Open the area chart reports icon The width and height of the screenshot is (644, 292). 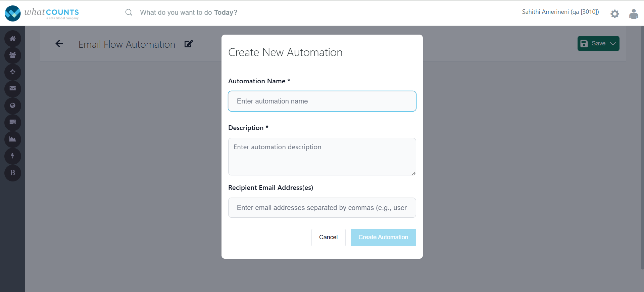point(13,139)
